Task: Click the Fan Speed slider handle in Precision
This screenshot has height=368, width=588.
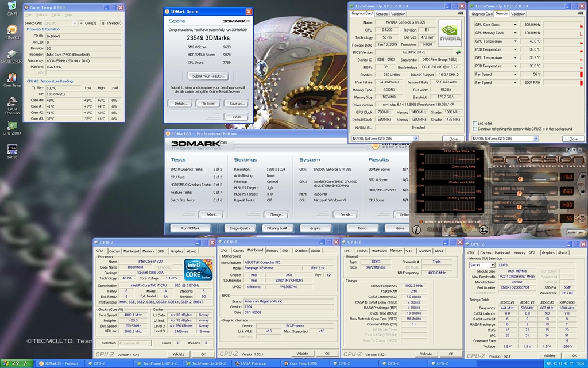Action: point(519,220)
